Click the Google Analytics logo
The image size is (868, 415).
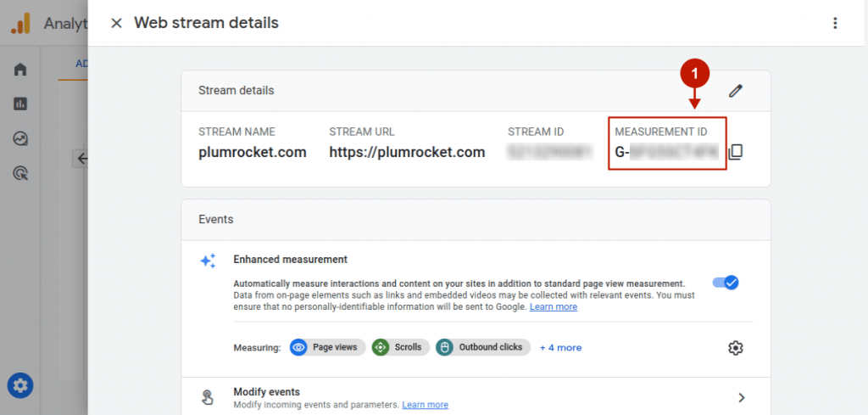pos(20,23)
